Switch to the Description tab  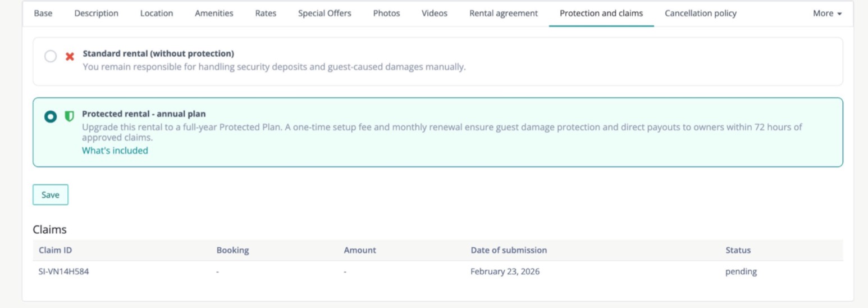(x=96, y=13)
